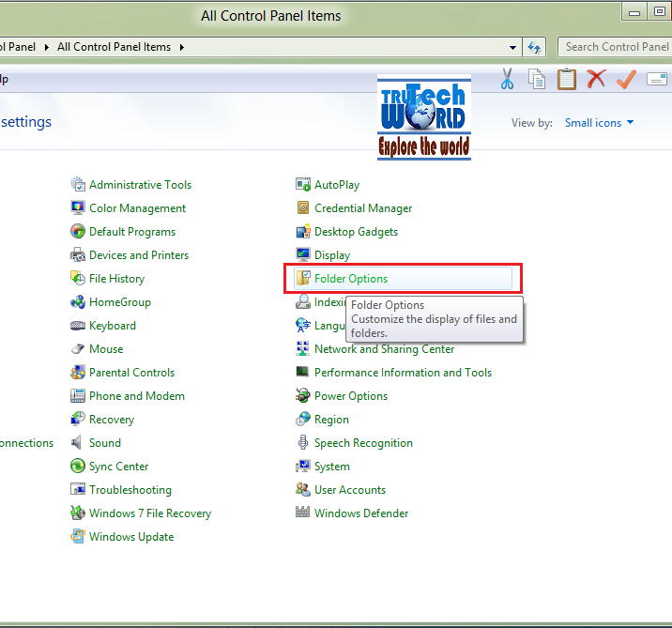The height and width of the screenshot is (628, 672).
Task: Click the System computer icon
Action: pos(303,466)
